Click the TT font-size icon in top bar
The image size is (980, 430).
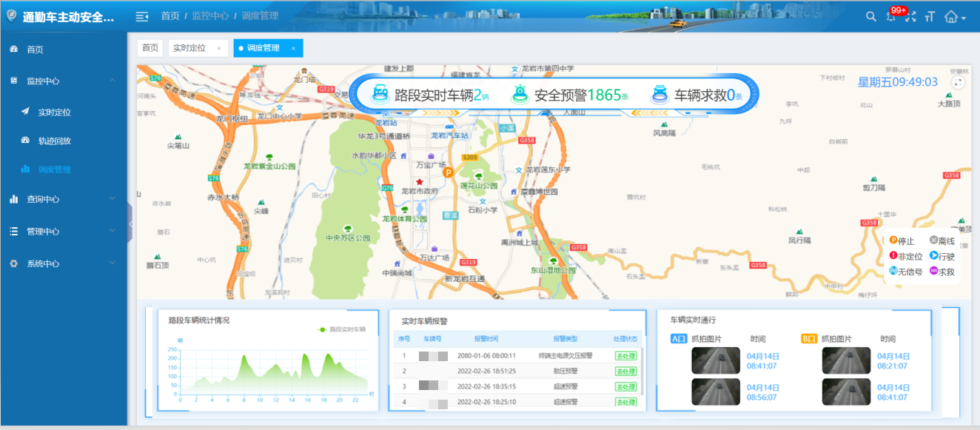tap(929, 16)
